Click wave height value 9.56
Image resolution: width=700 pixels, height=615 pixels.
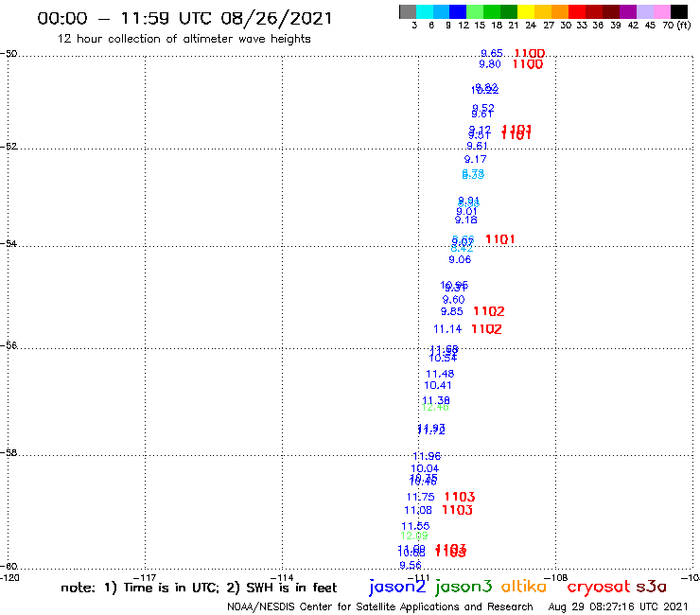[411, 566]
